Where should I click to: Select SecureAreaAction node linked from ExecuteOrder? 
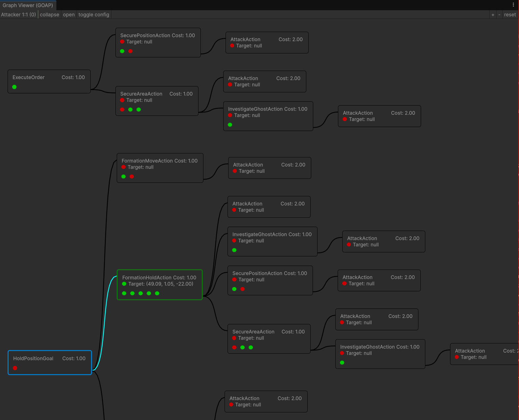pos(157,101)
